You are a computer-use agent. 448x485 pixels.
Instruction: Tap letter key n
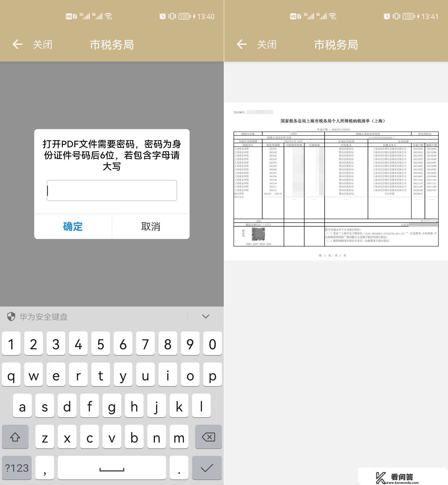(157, 437)
